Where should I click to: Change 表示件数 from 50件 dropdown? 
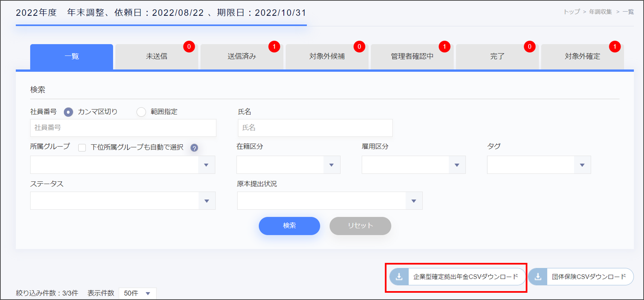click(x=137, y=293)
